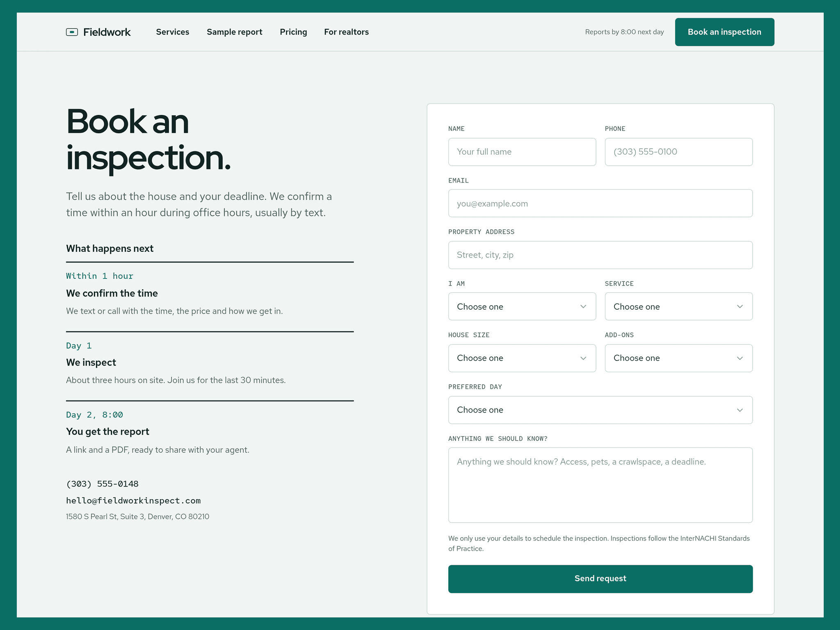Click the phone number (303) 555-0148
Viewport: 840px width, 630px height.
(x=102, y=484)
